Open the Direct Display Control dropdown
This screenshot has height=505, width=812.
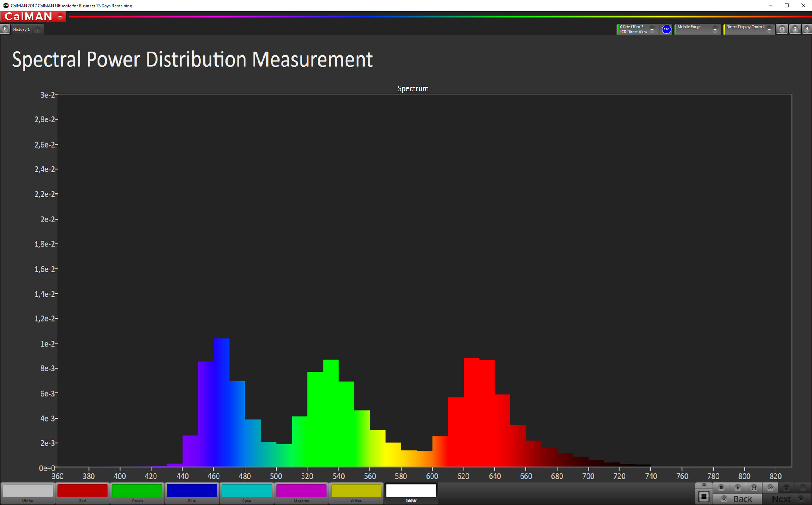[769, 29]
